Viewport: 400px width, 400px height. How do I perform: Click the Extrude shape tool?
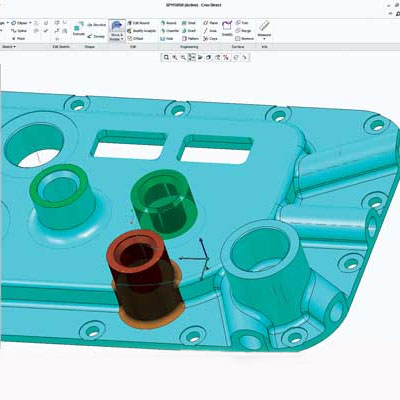[x=79, y=28]
